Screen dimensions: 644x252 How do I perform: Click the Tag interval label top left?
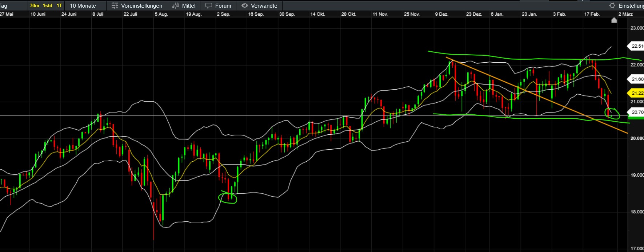4,6
